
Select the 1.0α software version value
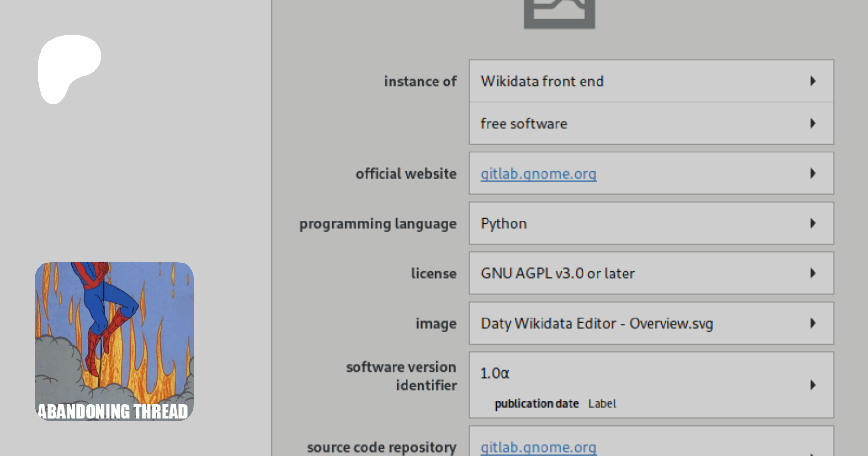[x=495, y=373]
